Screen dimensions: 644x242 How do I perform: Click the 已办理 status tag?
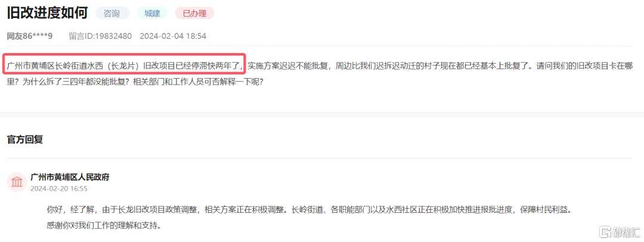point(194,13)
